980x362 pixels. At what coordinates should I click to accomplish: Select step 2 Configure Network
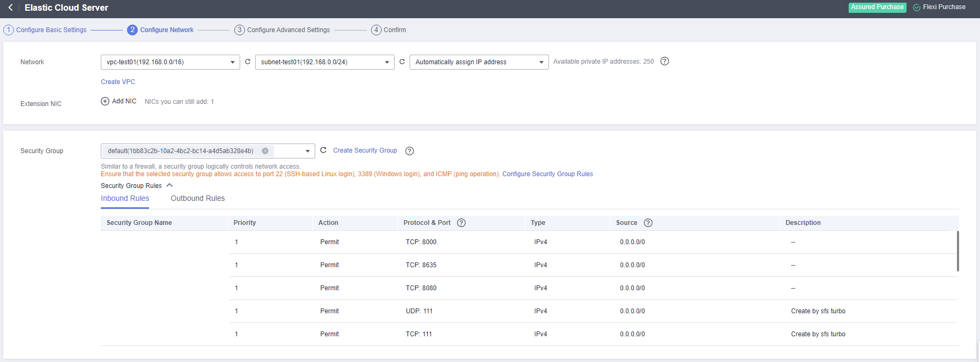(161, 30)
